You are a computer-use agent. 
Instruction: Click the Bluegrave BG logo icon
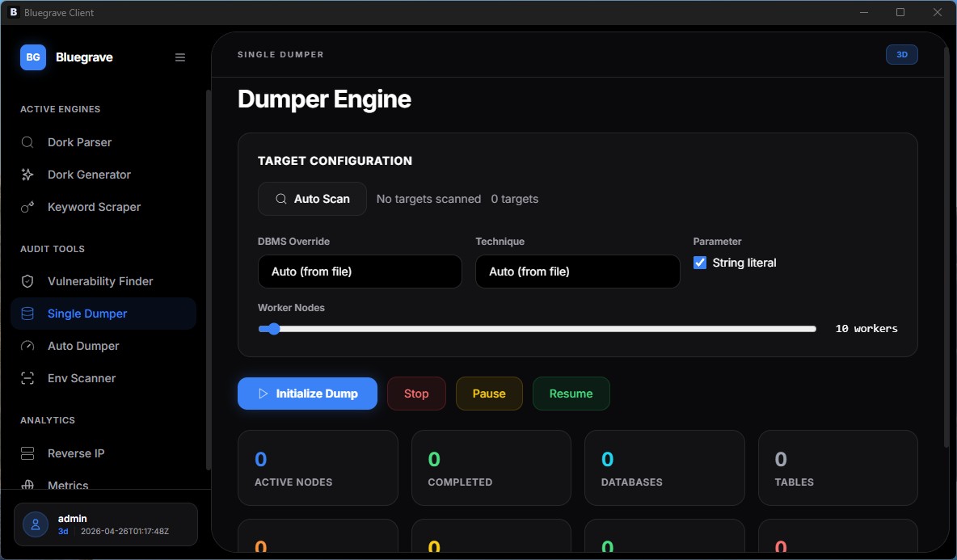32,57
